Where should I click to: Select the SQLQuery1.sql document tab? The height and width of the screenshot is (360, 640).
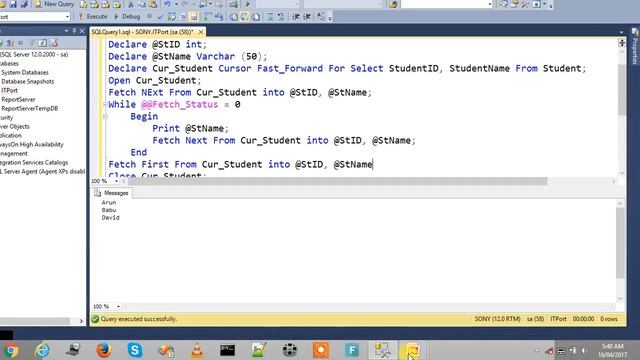click(x=142, y=32)
